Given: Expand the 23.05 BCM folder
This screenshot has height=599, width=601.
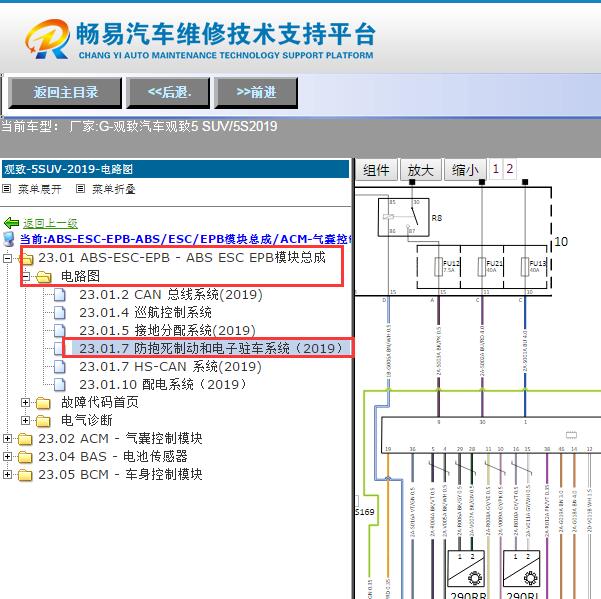Looking at the screenshot, I should (8, 474).
